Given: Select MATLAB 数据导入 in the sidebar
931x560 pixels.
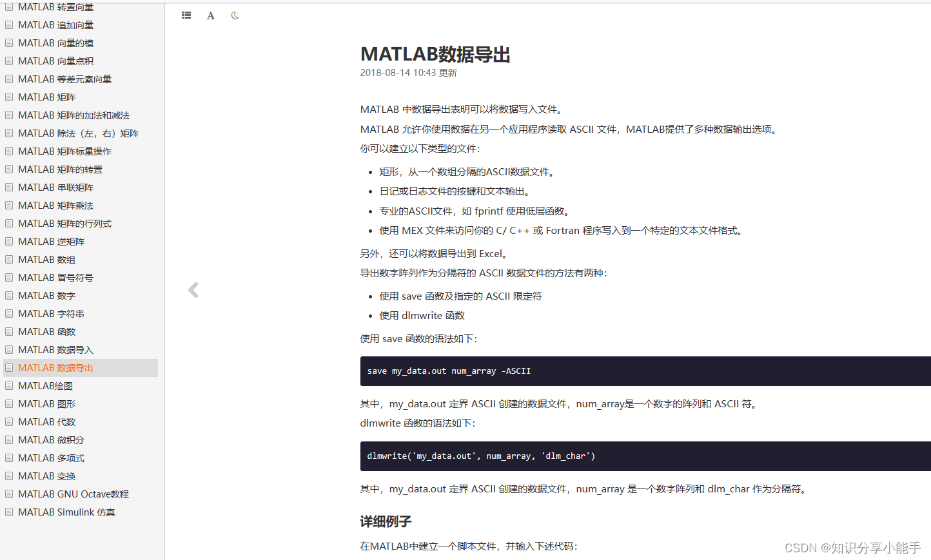Looking at the screenshot, I should (x=55, y=350).
